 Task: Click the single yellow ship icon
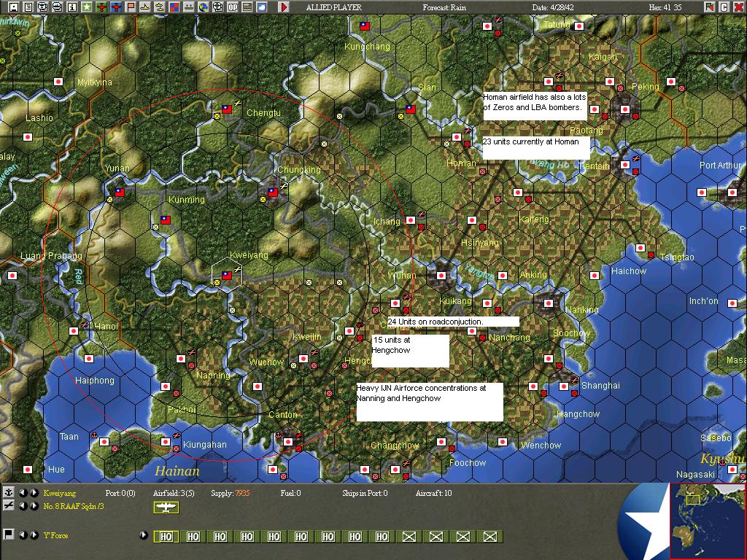point(145,7)
